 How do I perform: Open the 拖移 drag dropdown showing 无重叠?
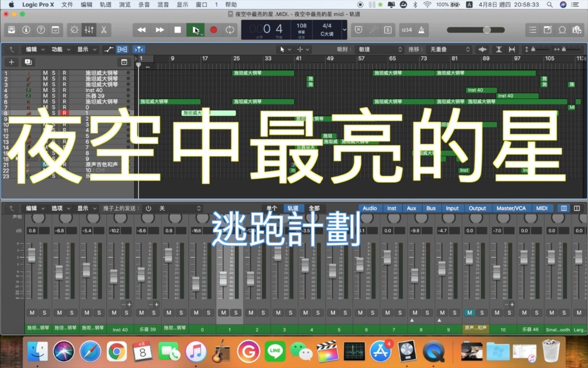[x=449, y=49]
